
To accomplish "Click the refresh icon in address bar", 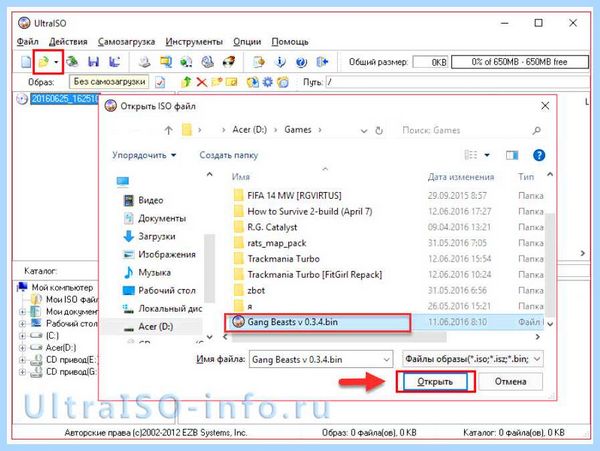I will point(379,130).
